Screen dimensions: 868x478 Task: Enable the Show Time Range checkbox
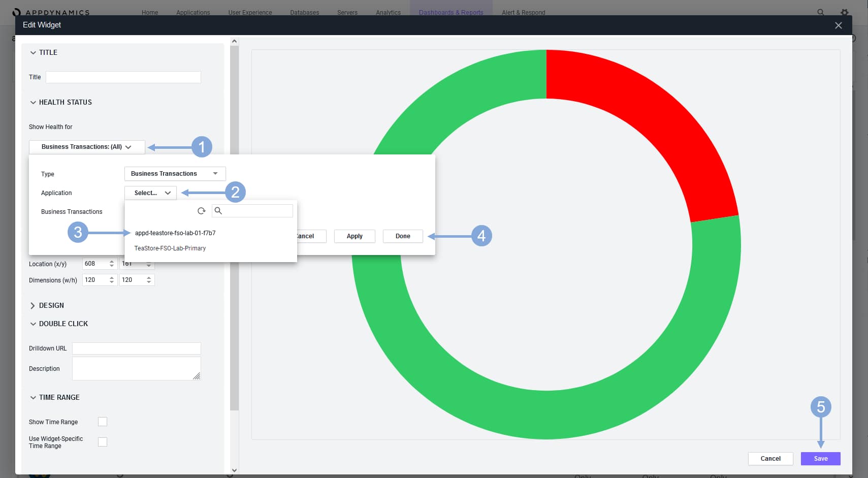(103, 422)
